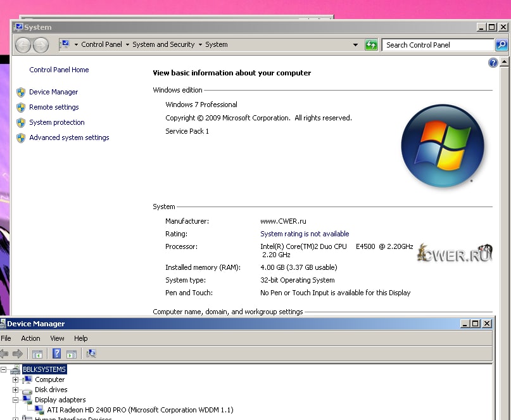Open the View menu in Device Manager

point(57,338)
